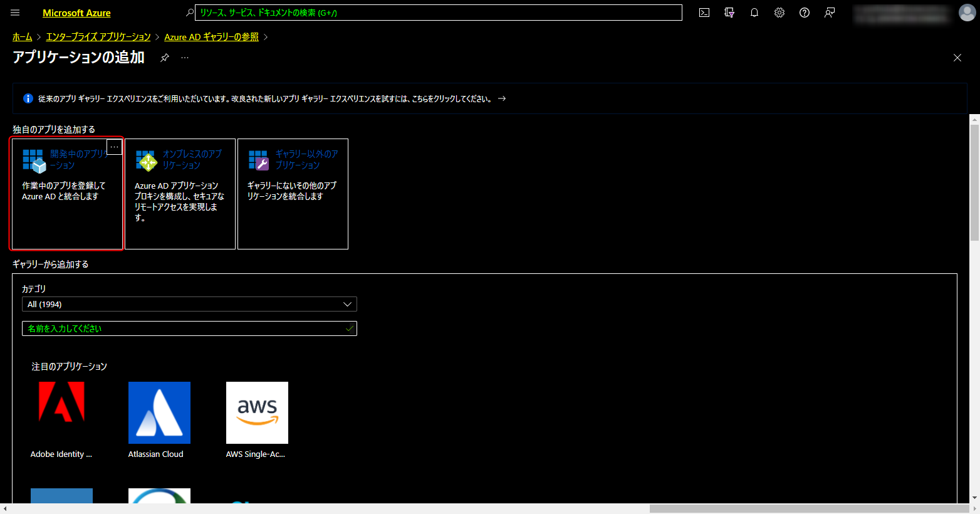The image size is (980, 514).
Task: Click the non-gallery app wrench icon
Action: tap(259, 160)
